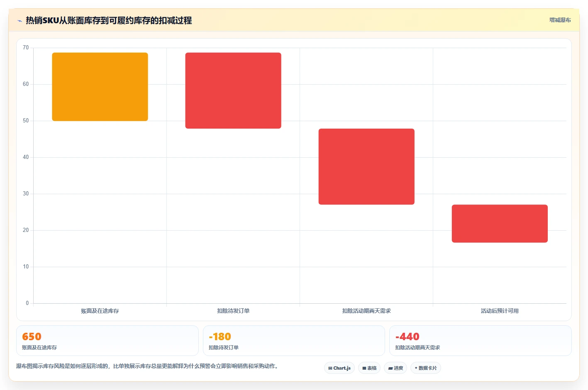588x390 pixels.
Task: Open the -180 扣除待发订单 data card
Action: [x=294, y=341]
